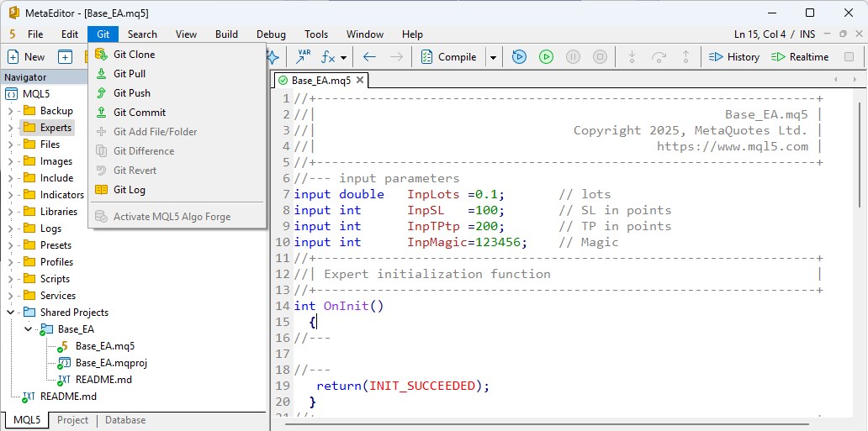Click the Git Pull download icon
This screenshot has width=868, height=431.
pos(101,74)
